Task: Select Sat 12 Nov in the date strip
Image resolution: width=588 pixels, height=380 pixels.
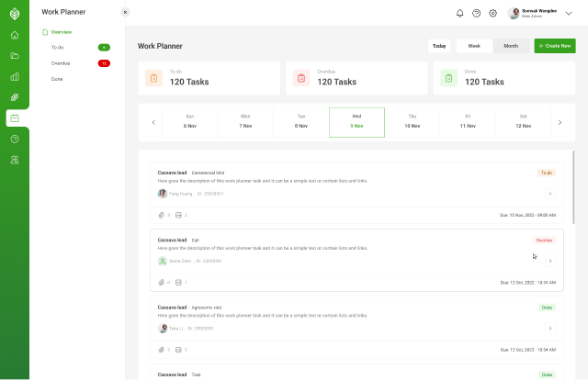Action: pyautogui.click(x=524, y=123)
